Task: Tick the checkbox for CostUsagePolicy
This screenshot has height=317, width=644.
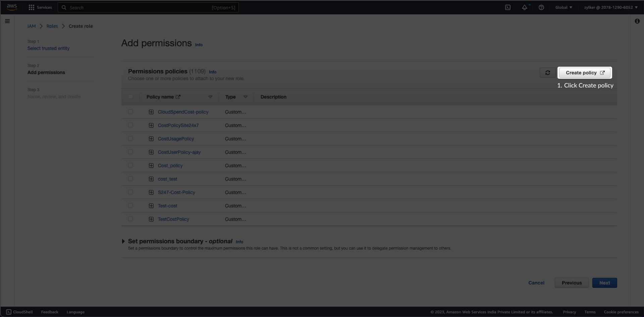Action: click(x=130, y=138)
